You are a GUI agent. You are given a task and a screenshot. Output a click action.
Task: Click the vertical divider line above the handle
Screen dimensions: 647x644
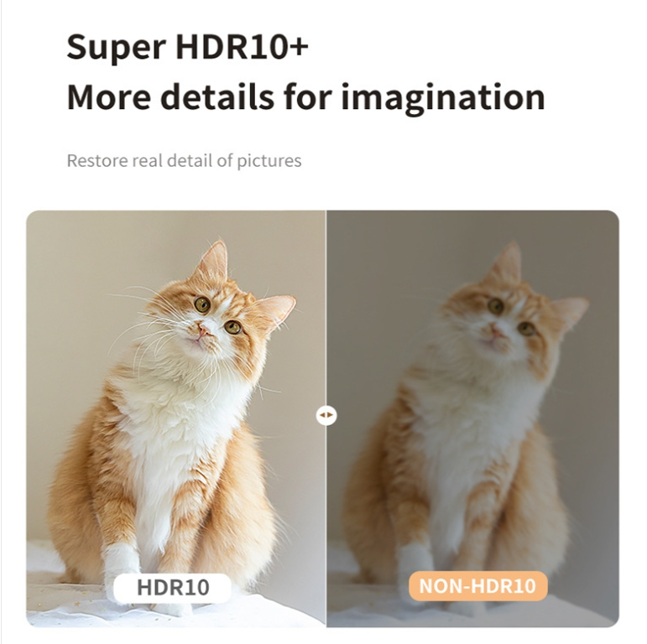pyautogui.click(x=326, y=308)
